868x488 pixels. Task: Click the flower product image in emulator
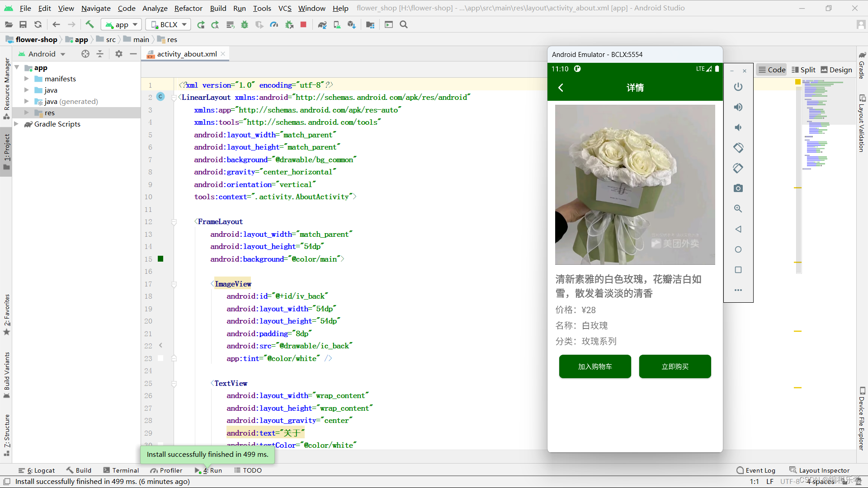[635, 184]
